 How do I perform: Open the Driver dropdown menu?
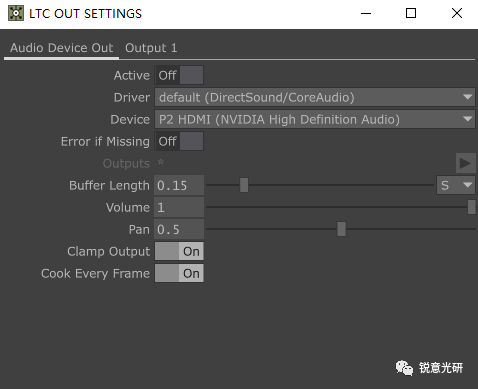(315, 97)
